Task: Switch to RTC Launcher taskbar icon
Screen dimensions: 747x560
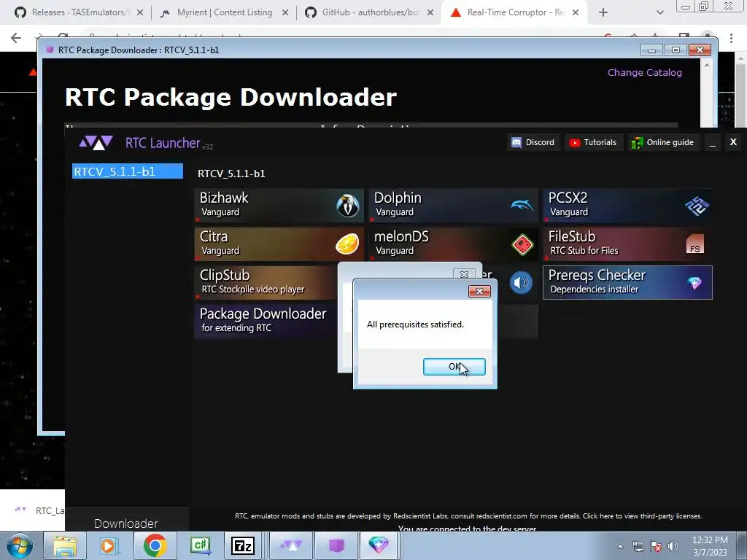Action: (290, 545)
